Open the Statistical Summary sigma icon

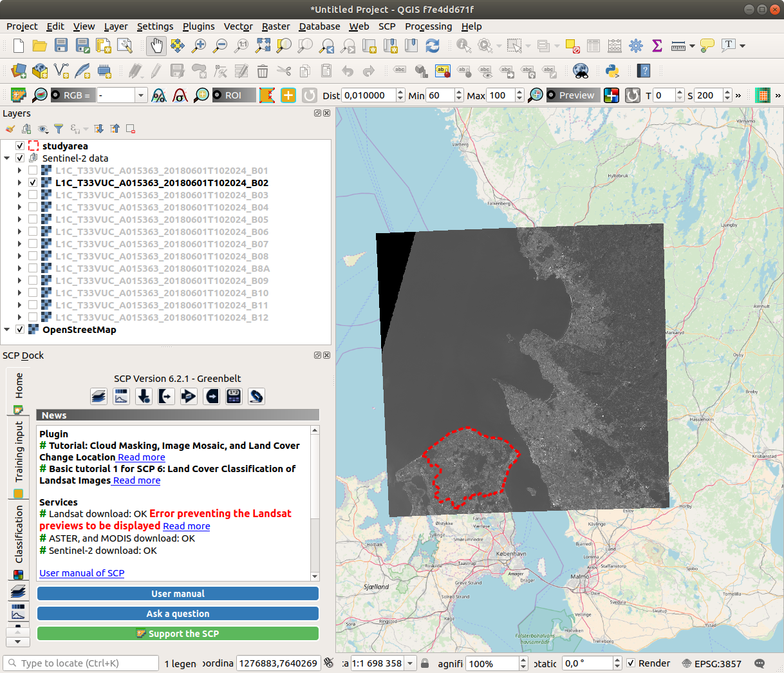657,46
